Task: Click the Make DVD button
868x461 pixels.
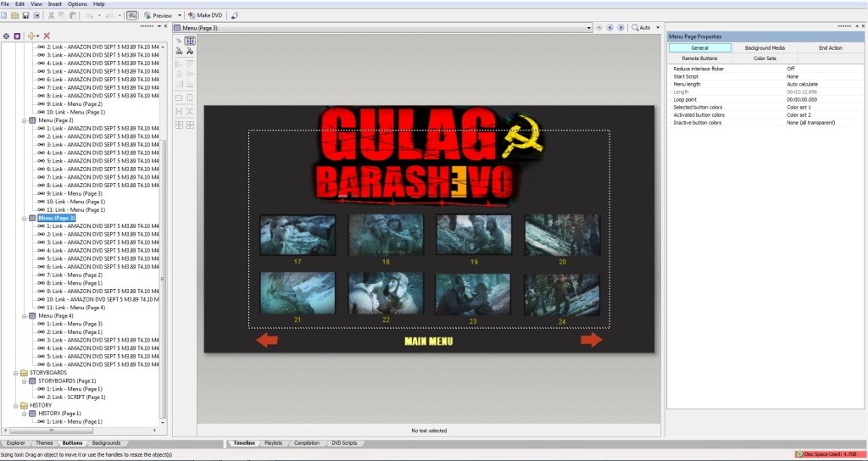Action: 205,15
